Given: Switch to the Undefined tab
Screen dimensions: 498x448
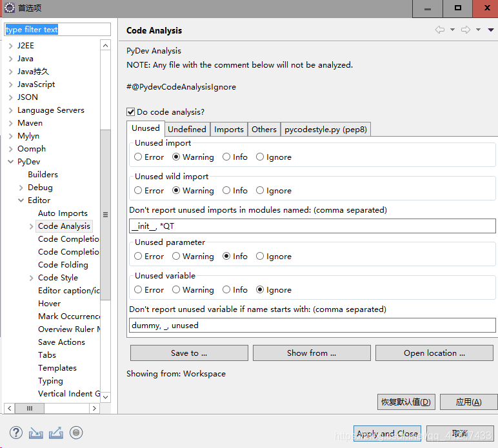Looking at the screenshot, I should [187, 130].
